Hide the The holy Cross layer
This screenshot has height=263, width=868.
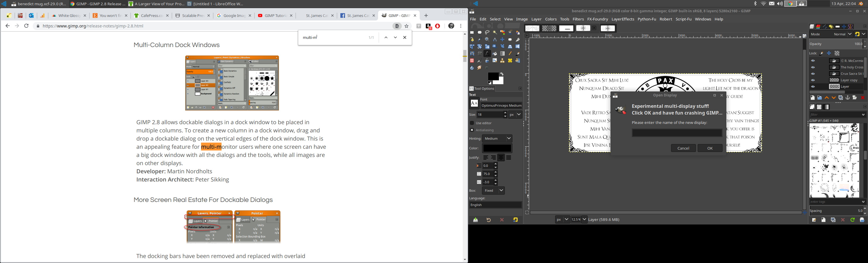pos(813,67)
